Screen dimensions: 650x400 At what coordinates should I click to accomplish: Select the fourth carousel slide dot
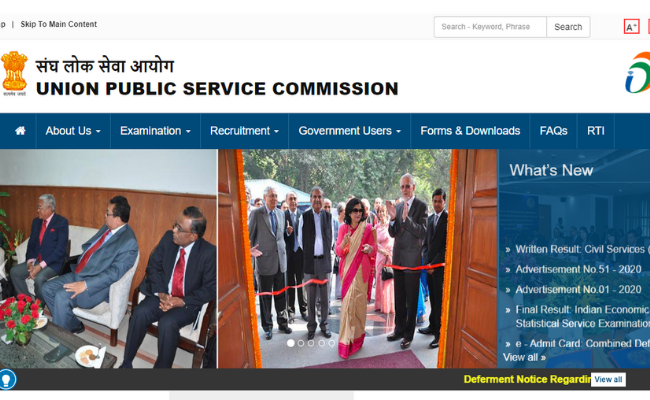click(321, 343)
